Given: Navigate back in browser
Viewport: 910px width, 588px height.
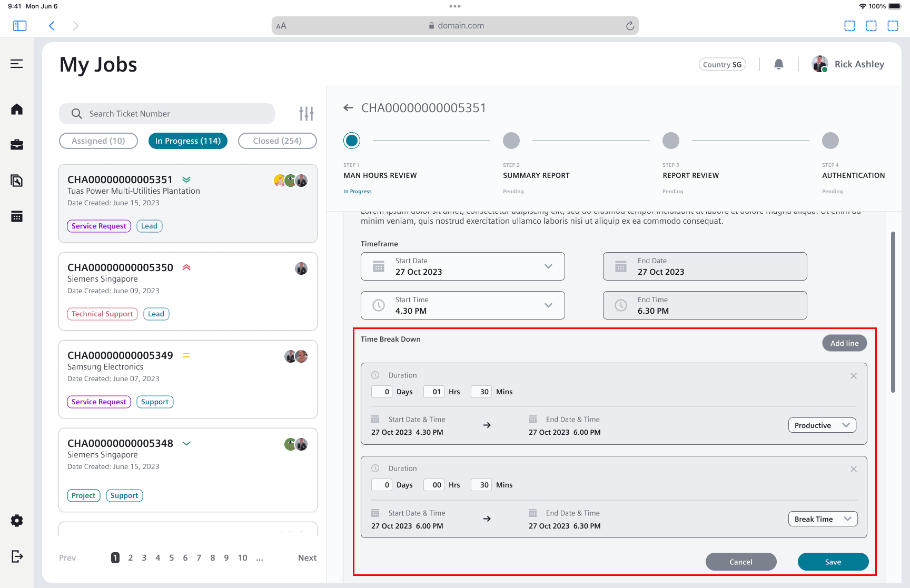Looking at the screenshot, I should (x=52, y=26).
